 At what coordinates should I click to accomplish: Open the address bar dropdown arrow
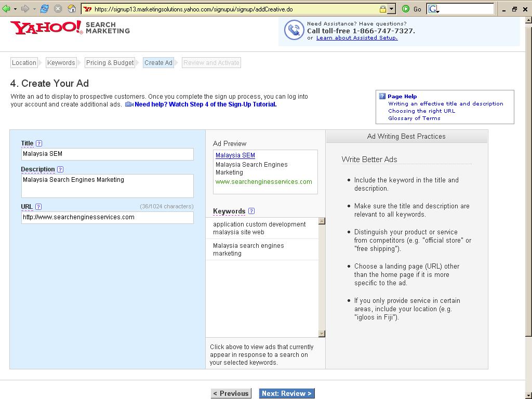click(x=392, y=9)
